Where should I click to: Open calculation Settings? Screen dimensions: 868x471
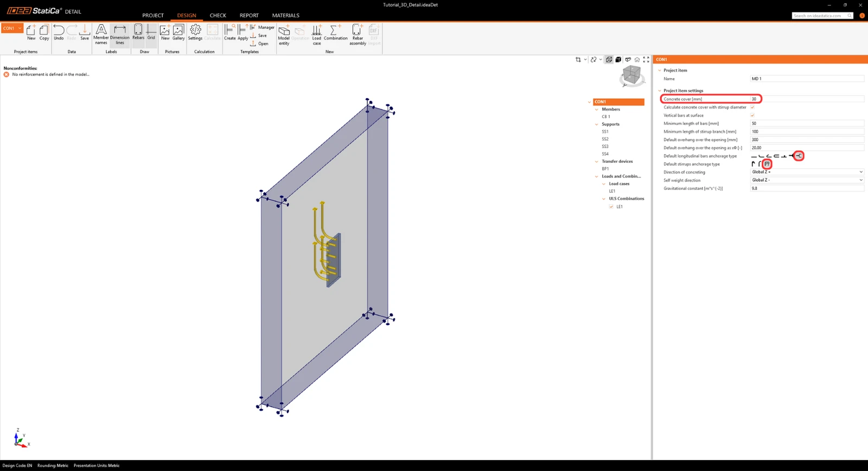(195, 33)
